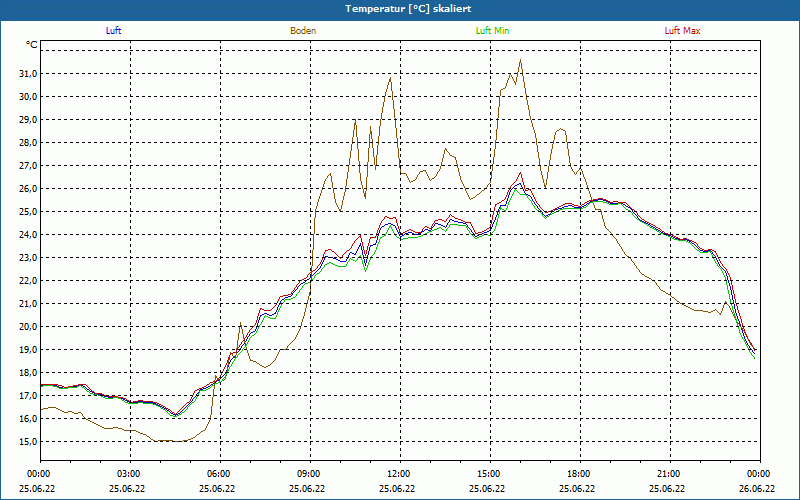Click the 12:00 time axis label
The image size is (800, 500).
point(399,475)
